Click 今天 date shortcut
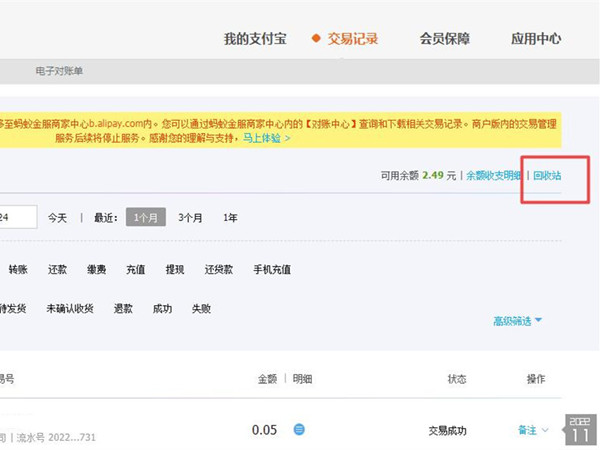The height and width of the screenshot is (450, 600). (x=57, y=218)
